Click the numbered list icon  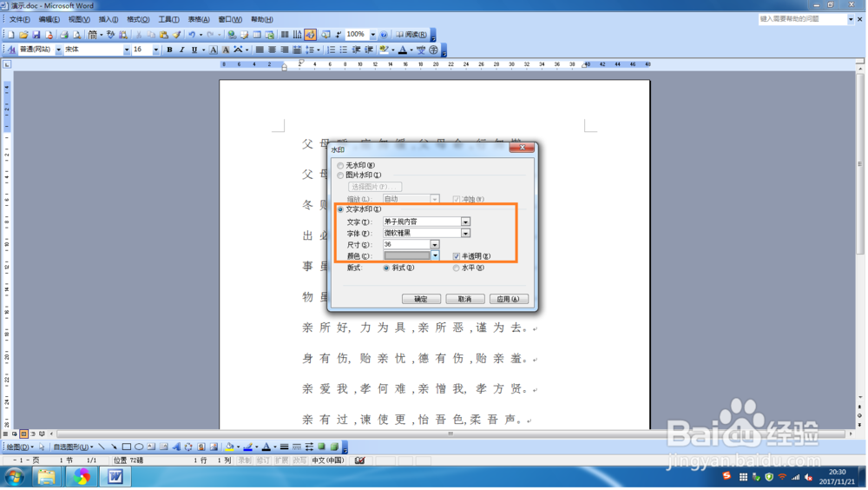coord(331,50)
